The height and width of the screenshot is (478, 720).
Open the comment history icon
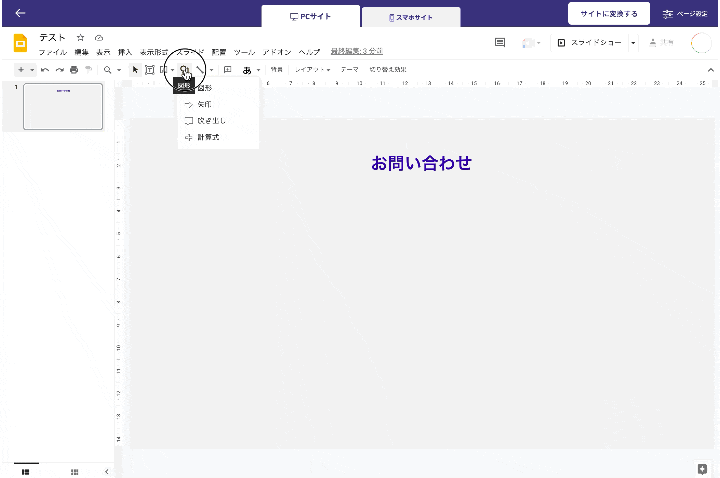click(500, 42)
